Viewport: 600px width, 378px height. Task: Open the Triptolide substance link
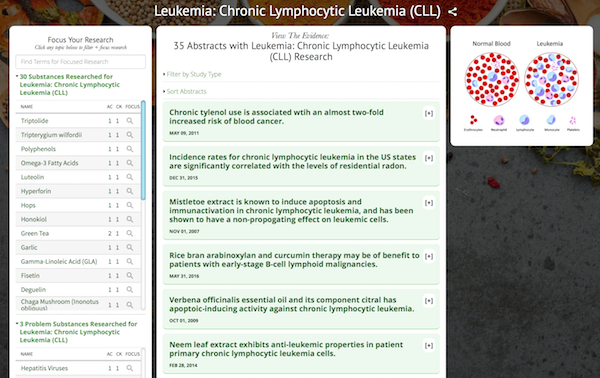pyautogui.click(x=34, y=121)
